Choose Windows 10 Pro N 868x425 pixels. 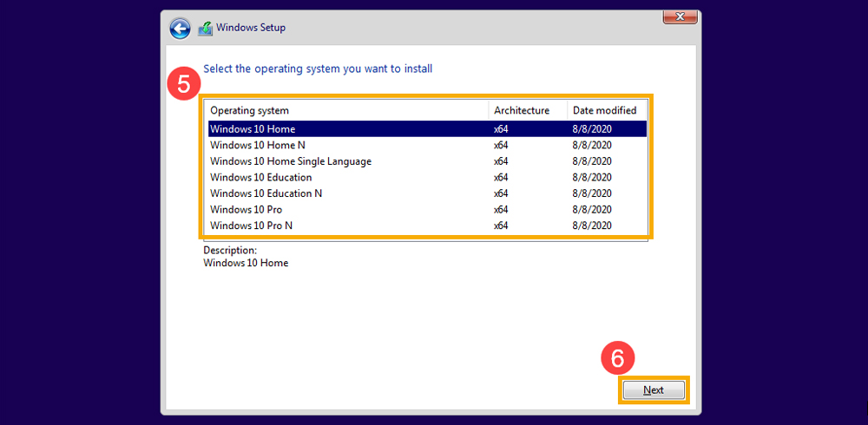click(427, 226)
